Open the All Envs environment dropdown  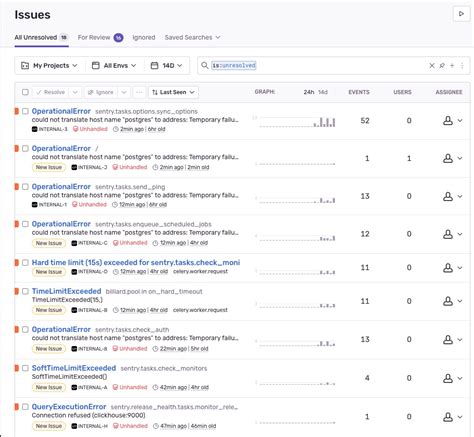[x=114, y=66]
